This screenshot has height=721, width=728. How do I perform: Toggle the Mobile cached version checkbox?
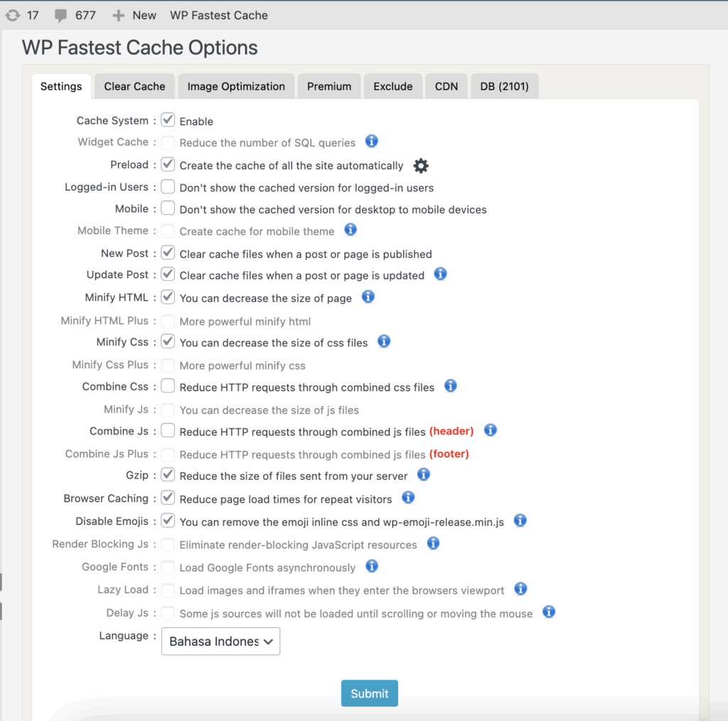pos(168,209)
